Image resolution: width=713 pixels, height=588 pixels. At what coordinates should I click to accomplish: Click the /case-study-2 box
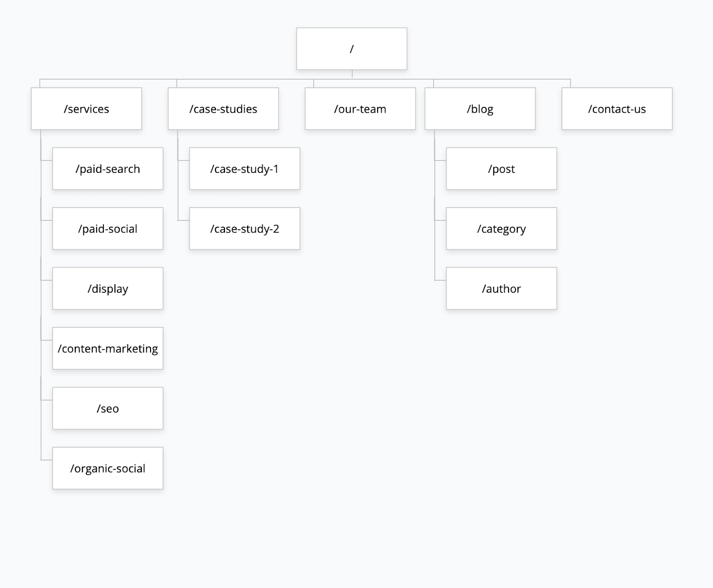pyautogui.click(x=245, y=229)
